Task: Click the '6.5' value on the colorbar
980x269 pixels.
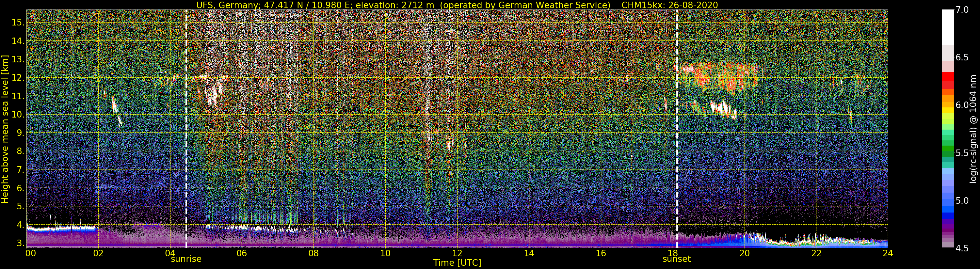Action: 962,57
